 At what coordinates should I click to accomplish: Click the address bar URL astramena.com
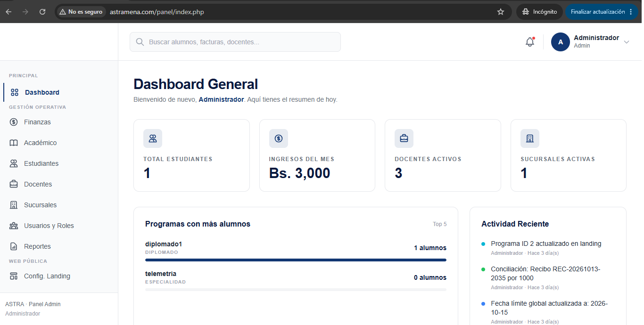[x=157, y=12]
